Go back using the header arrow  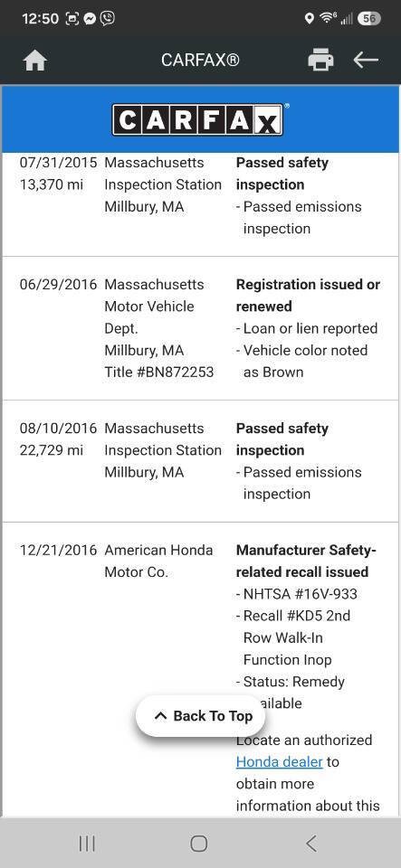pos(366,60)
